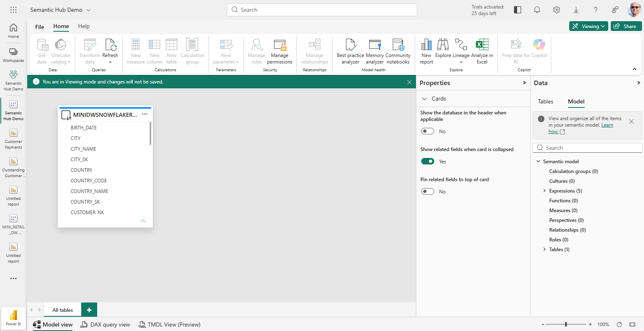Switch to DAX query view
The height and width of the screenshot is (331, 644).
[105, 324]
